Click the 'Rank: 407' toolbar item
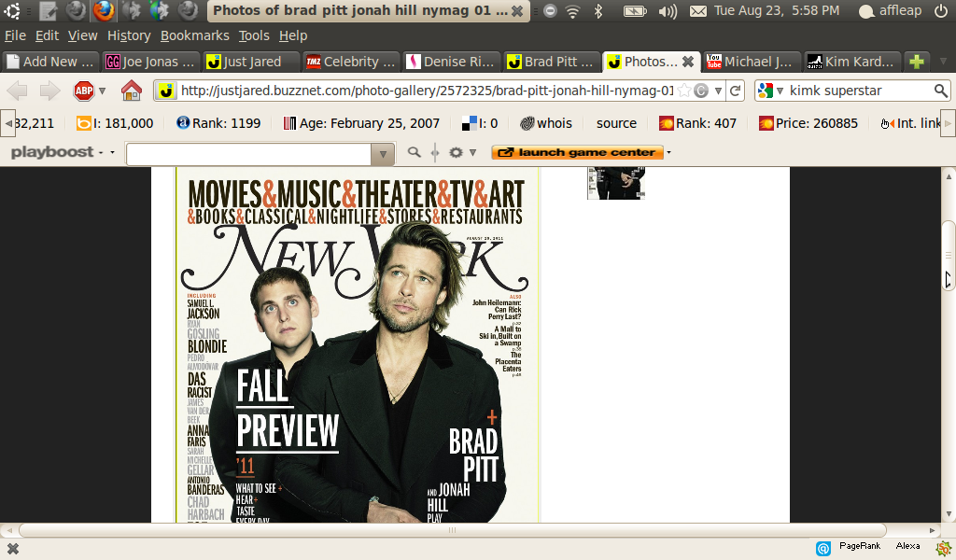Image resolution: width=956 pixels, height=560 pixels. coord(697,124)
